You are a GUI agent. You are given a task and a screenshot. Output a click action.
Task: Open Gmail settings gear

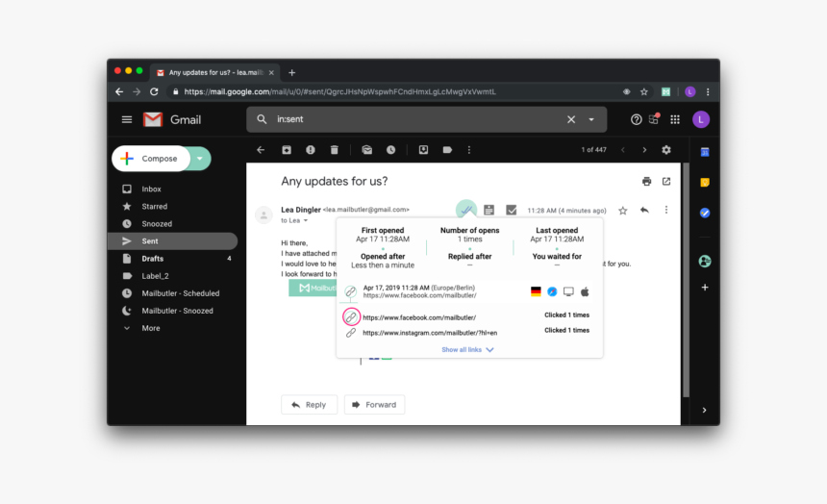point(666,150)
